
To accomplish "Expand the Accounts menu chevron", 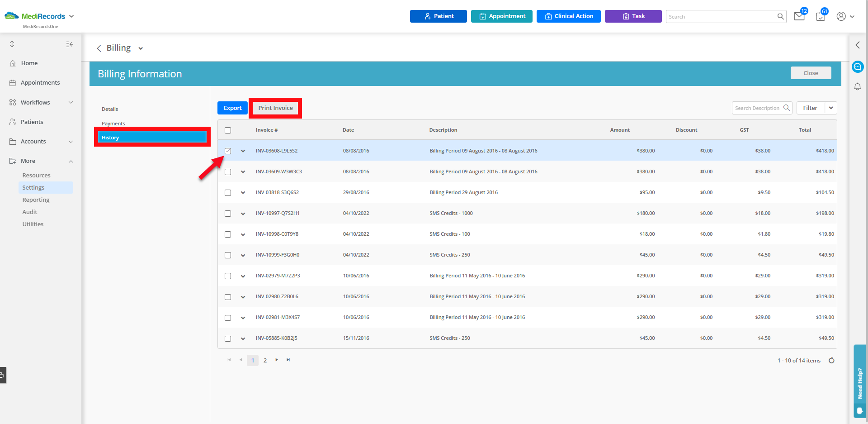I will point(71,142).
